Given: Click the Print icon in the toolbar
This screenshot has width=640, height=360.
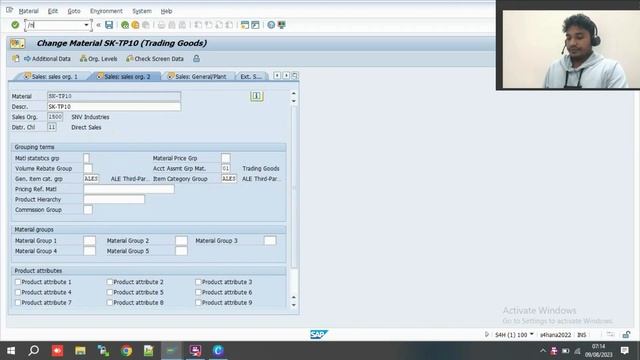Looking at the screenshot, I should pyautogui.click(x=161, y=25).
